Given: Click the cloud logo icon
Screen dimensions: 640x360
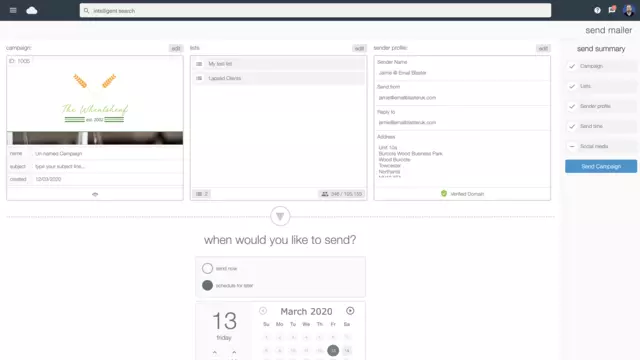Looking at the screenshot, I should coord(32,10).
